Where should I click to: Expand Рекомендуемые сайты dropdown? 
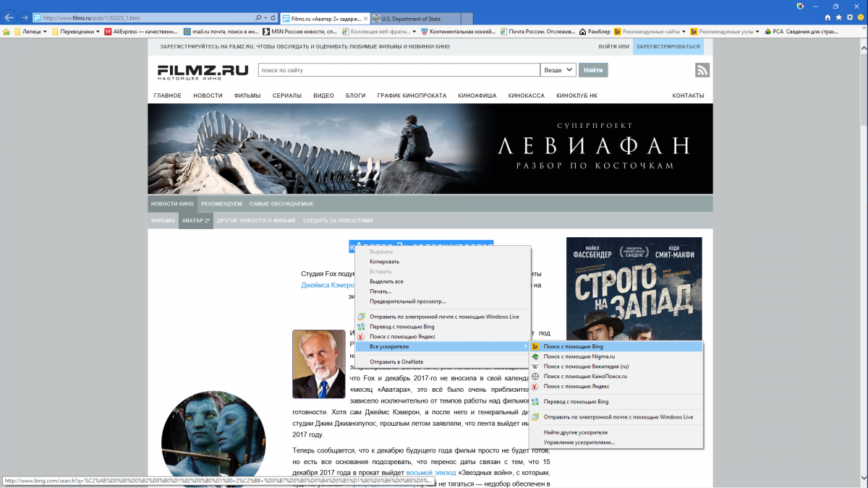(684, 32)
